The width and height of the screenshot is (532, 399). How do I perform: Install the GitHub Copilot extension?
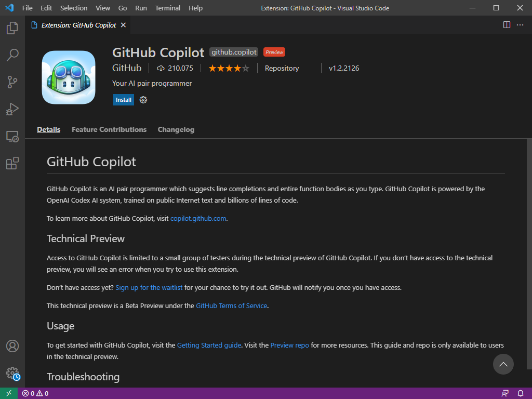[124, 100]
